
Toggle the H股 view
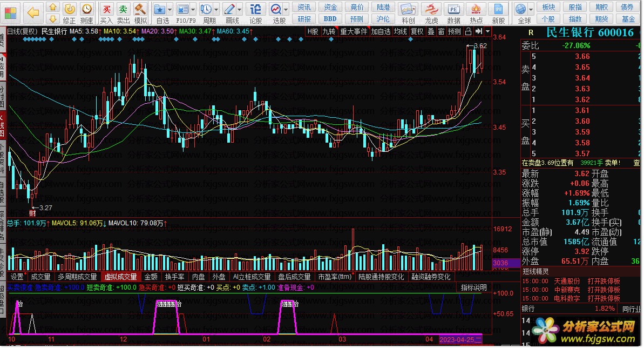coord(313,31)
